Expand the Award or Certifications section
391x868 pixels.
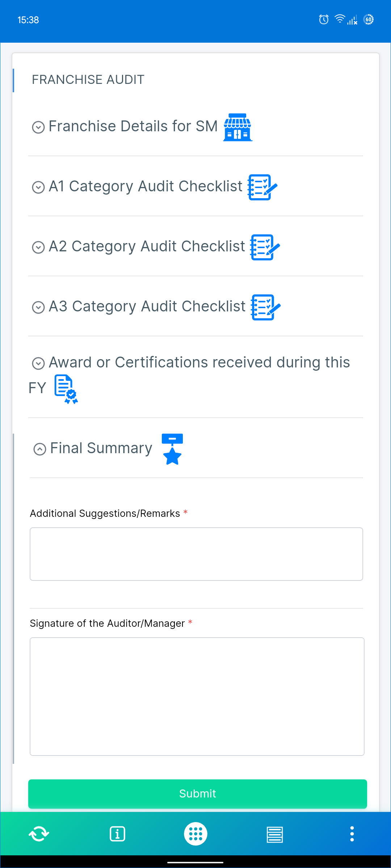coord(38,363)
